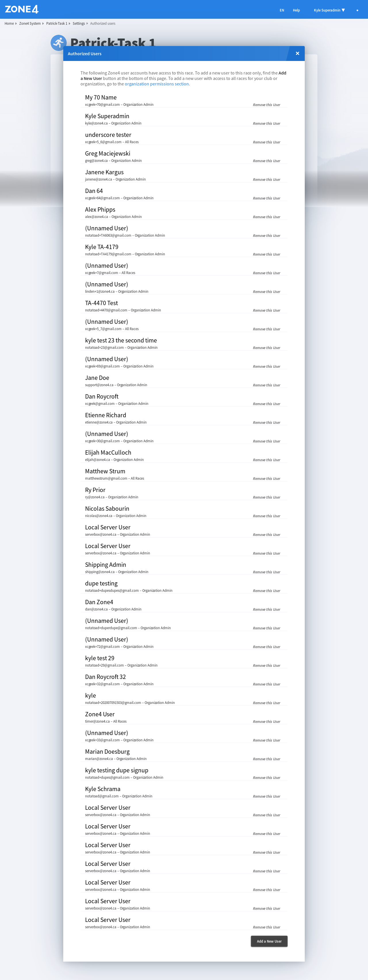Remove Jane Doe from this race

266,385
